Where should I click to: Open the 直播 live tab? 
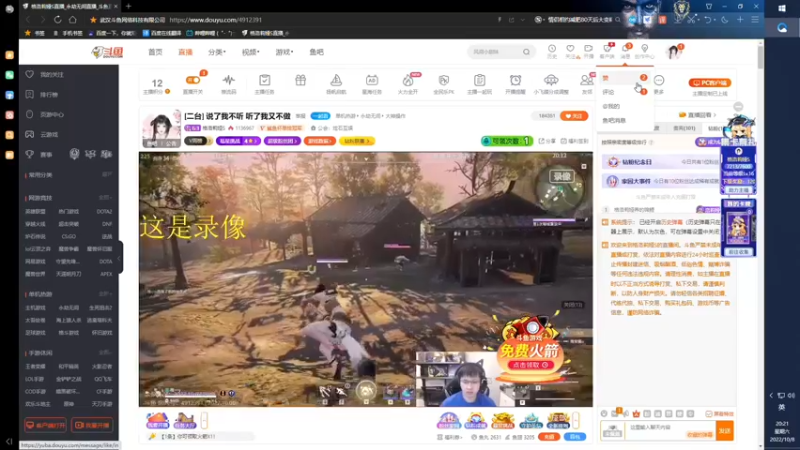185,52
